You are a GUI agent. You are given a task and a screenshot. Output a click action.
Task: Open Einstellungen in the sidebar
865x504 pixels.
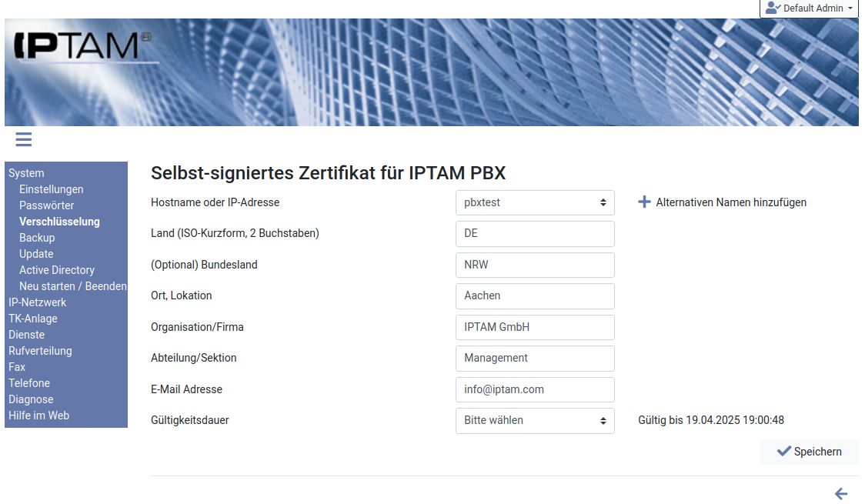coord(52,189)
